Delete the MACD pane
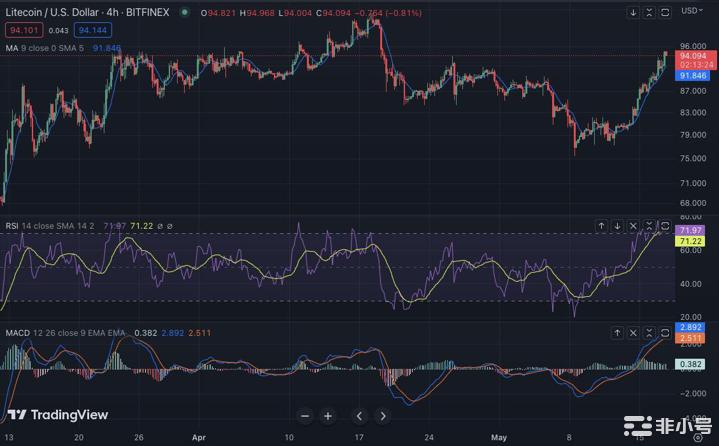The image size is (719, 446). pyautogui.click(x=634, y=329)
